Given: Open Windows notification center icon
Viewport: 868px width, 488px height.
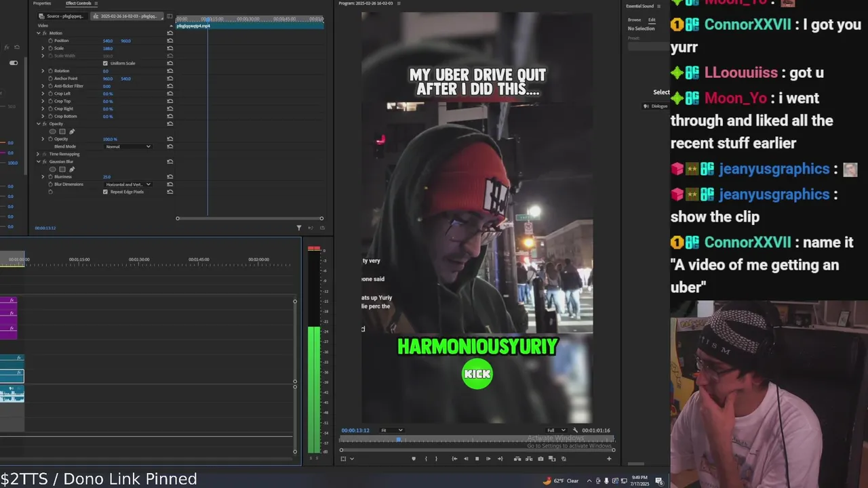Looking at the screenshot, I should click(x=658, y=481).
